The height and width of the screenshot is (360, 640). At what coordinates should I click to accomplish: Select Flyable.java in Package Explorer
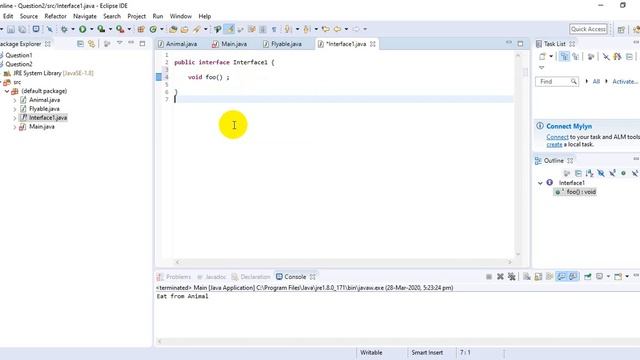pyautogui.click(x=44, y=109)
